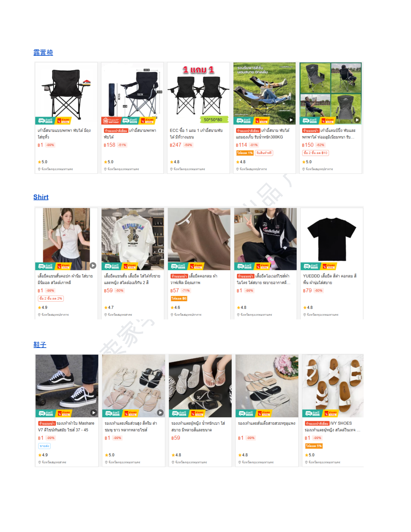411x532 pixels.
Task: Play video on cream strappy sandals listing
Action: (160, 413)
